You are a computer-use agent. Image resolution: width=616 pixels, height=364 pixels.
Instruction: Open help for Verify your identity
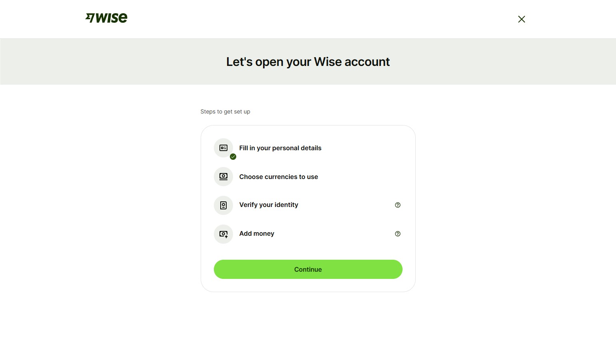tap(397, 205)
